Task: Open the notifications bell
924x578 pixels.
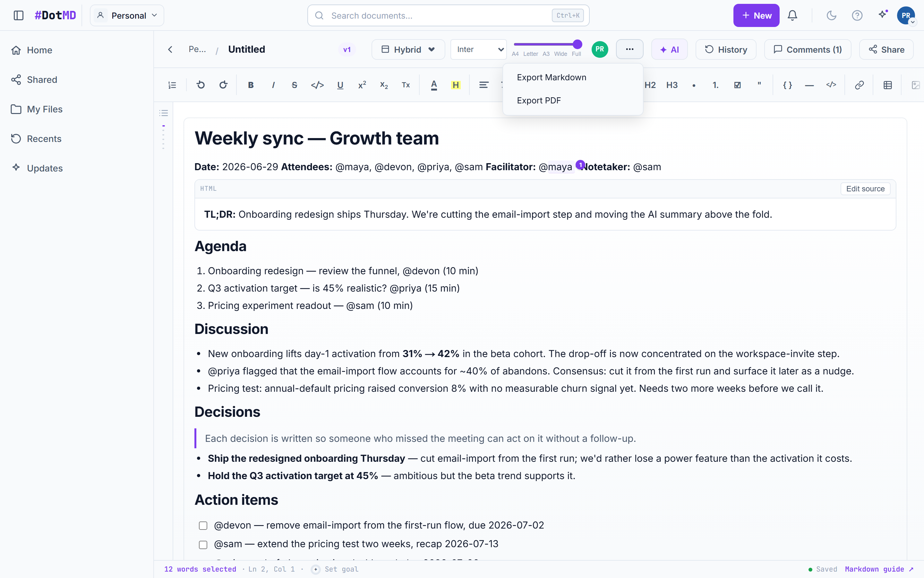Action: pyautogui.click(x=793, y=15)
